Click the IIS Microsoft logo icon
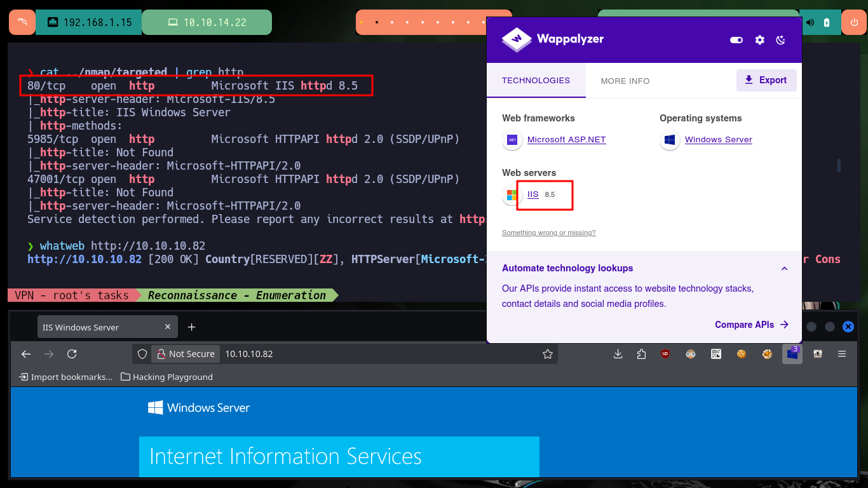The height and width of the screenshot is (488, 868). tap(512, 194)
